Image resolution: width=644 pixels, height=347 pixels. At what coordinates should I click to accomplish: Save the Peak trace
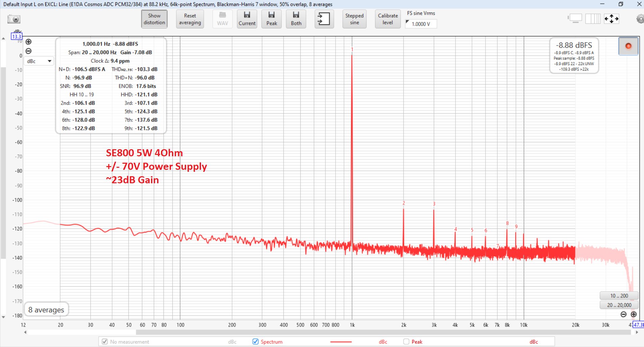tap(272, 19)
